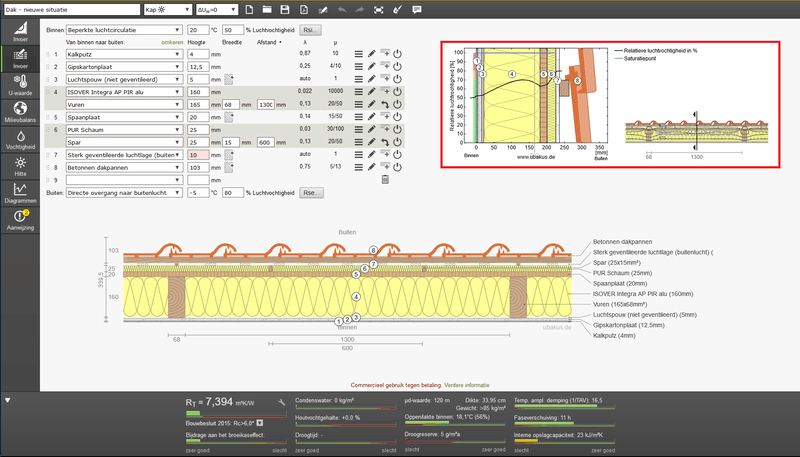Open the options menu for the Gipskartonplaat layer
Screen dimensions: 800x457
point(359,66)
